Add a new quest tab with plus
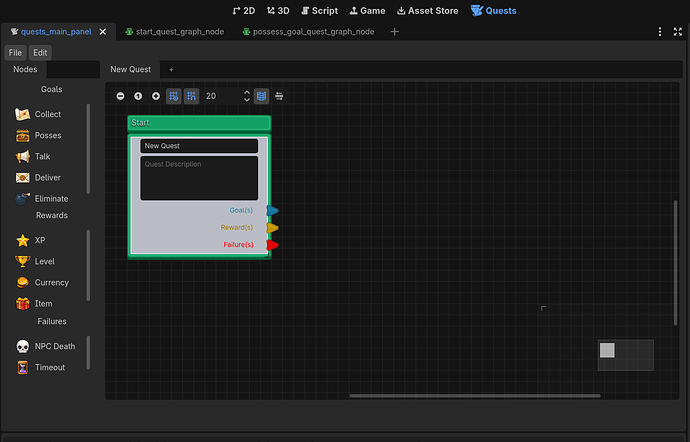The width and height of the screenshot is (690, 442). tap(171, 70)
